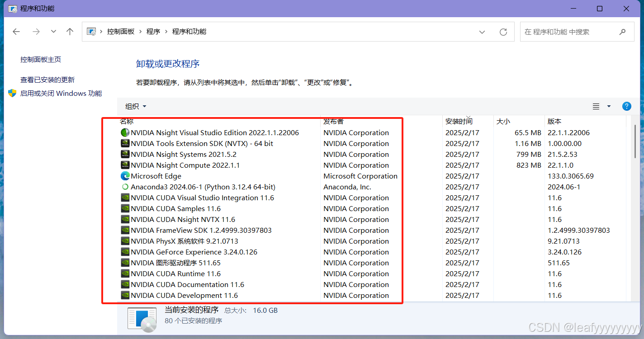Click the NVIDIA GeForce Experience icon
644x339 pixels.
click(125, 252)
